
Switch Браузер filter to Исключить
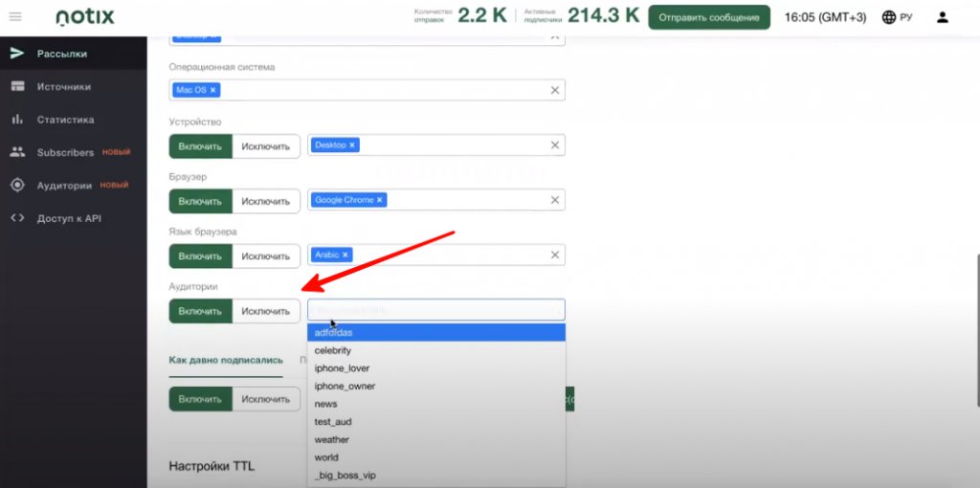coord(265,201)
